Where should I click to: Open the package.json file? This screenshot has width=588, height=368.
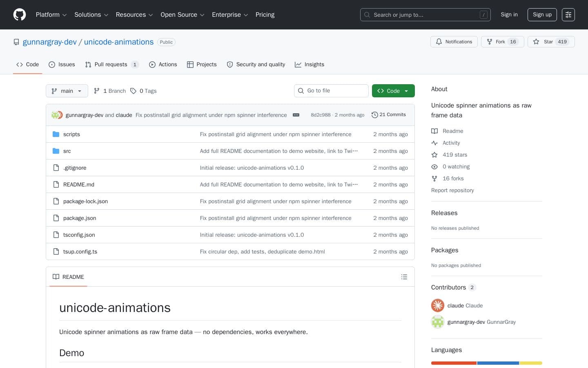tap(80, 218)
